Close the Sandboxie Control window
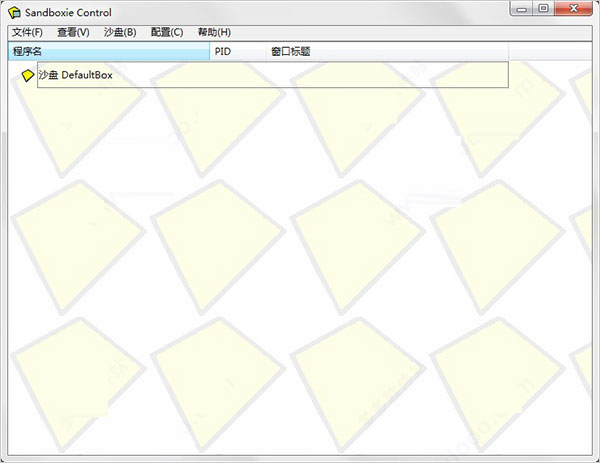 pos(573,9)
